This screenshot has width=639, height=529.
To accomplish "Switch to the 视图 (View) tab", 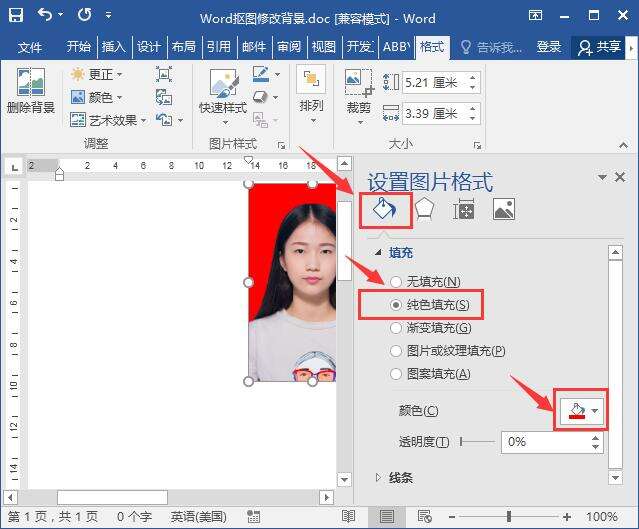I will coord(324,47).
